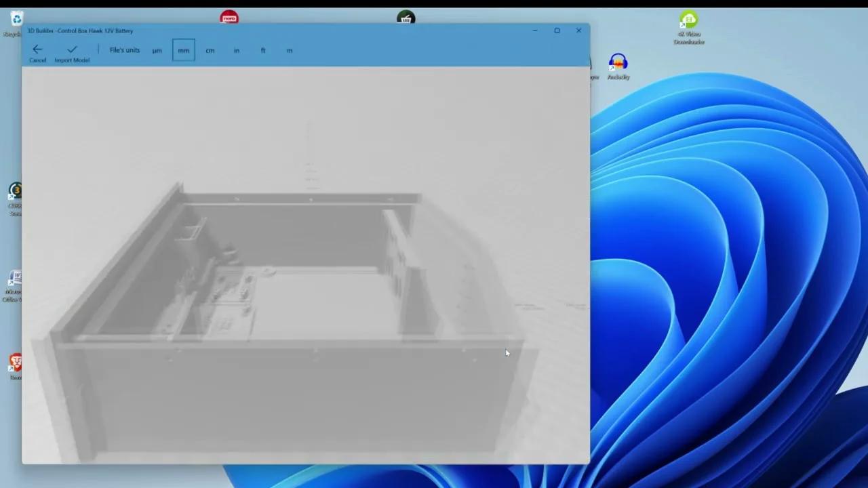Viewport: 868px width, 488px height.
Task: Select cm as the import unit
Action: (x=210, y=49)
